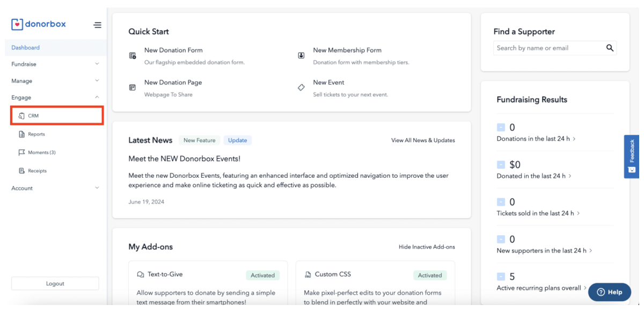The height and width of the screenshot is (319, 644).
Task: Open Moments (3) under Engage
Action: coord(42,153)
